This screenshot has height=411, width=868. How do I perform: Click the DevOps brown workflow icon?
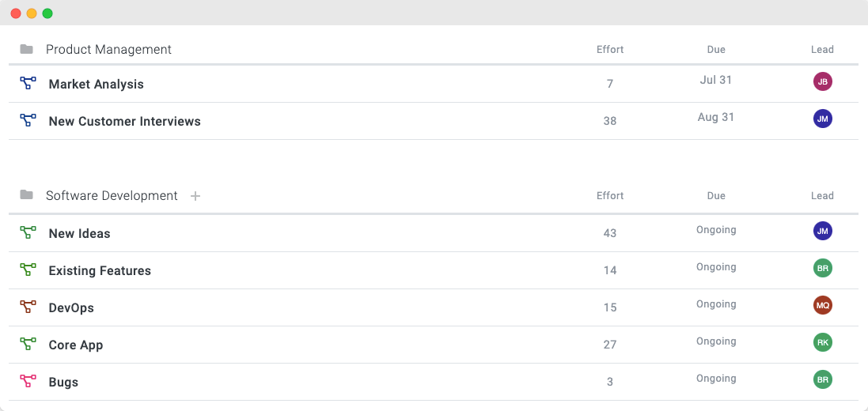click(28, 307)
